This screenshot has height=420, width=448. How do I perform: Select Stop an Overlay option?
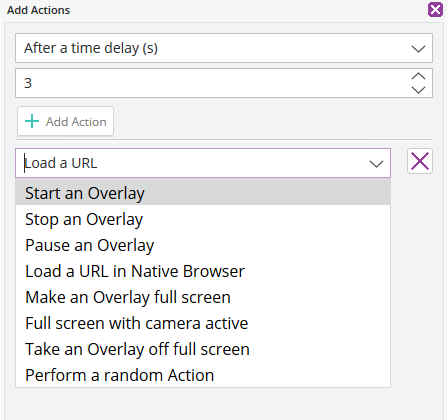(203, 219)
